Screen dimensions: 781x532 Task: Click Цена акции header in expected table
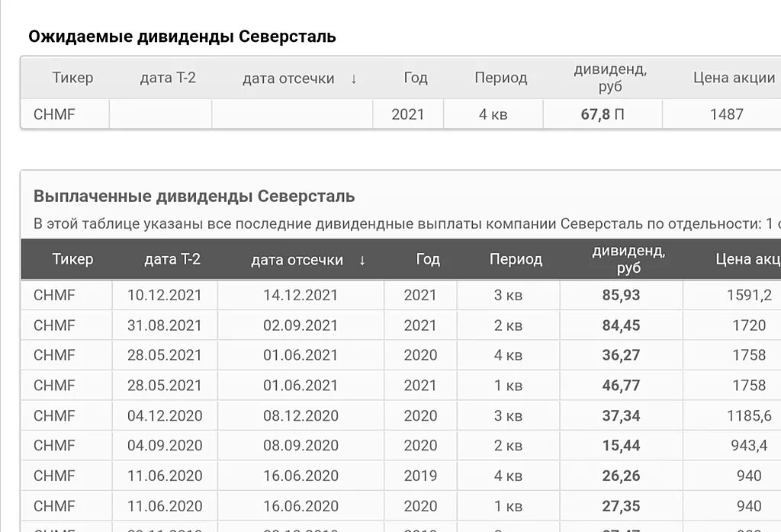(x=734, y=78)
